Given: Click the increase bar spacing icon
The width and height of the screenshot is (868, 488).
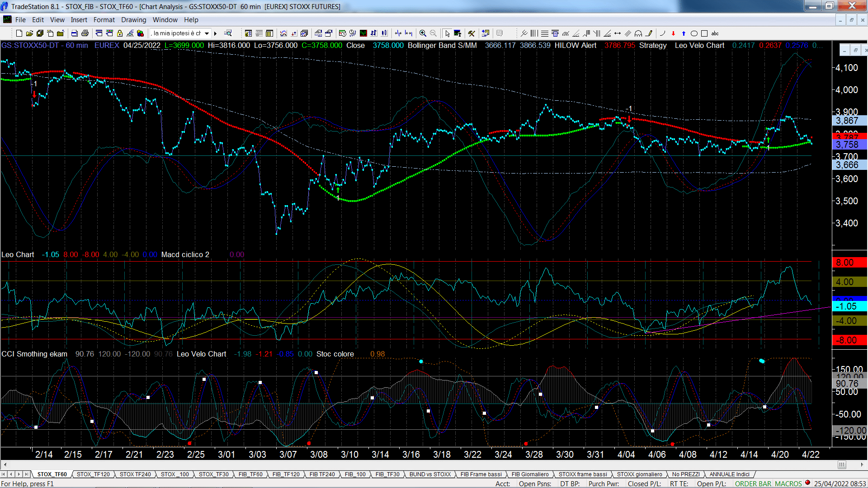Looking at the screenshot, I should click(x=409, y=33).
